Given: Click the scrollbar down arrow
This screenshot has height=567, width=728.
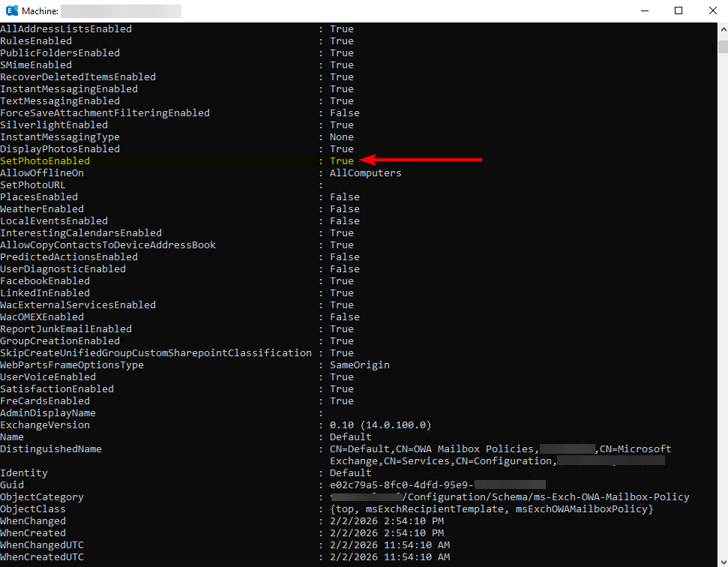Looking at the screenshot, I should [722, 561].
